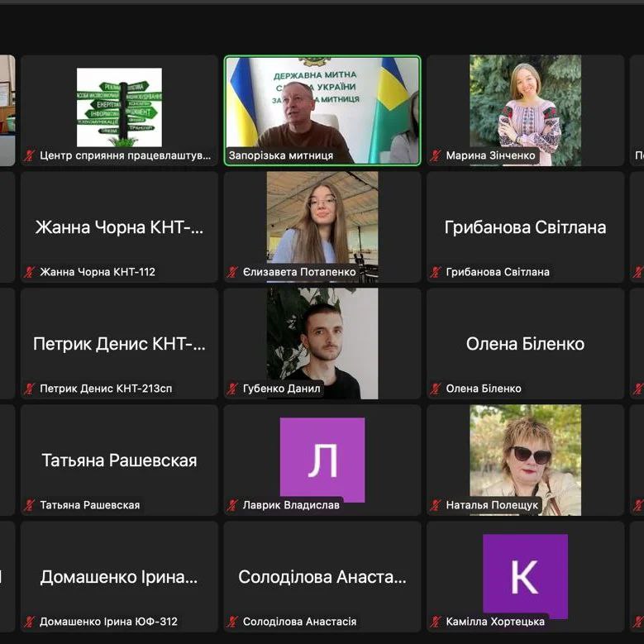Click muted mic icon for Петрик Денис КНТ-213сп
This screenshot has height=644, width=644.
[30, 389]
